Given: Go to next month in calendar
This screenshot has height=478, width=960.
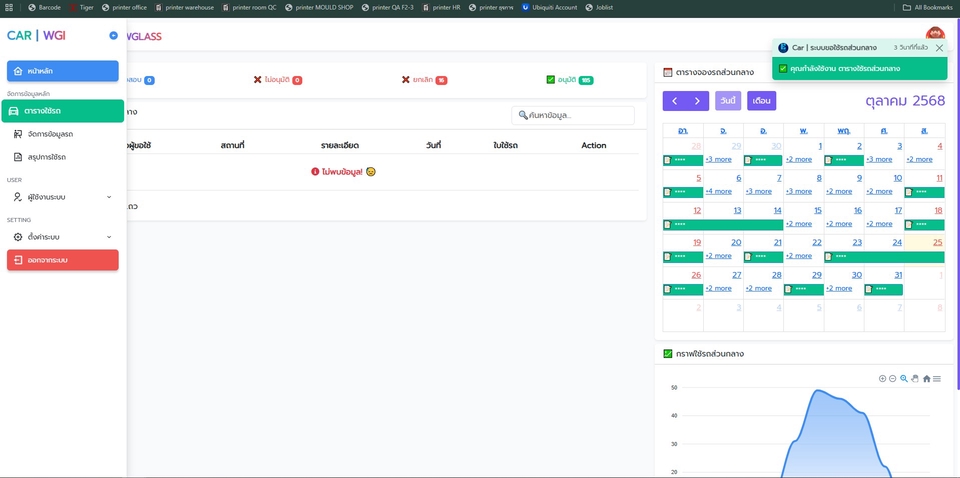Looking at the screenshot, I should pos(697,101).
